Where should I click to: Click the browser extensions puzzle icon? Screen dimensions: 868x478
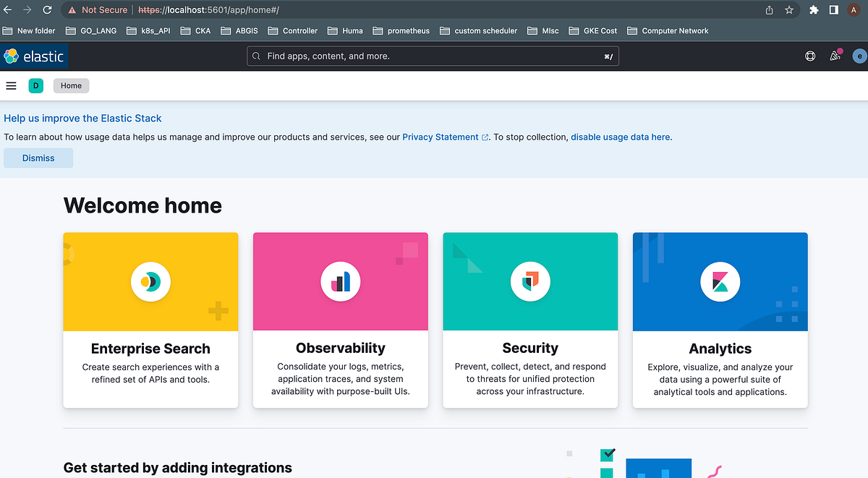click(x=814, y=9)
